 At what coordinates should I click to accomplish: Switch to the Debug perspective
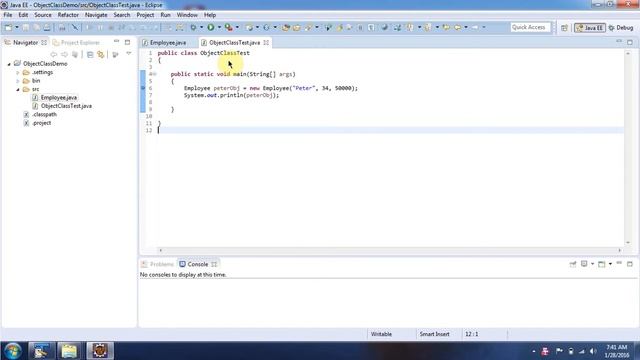[x=621, y=28]
